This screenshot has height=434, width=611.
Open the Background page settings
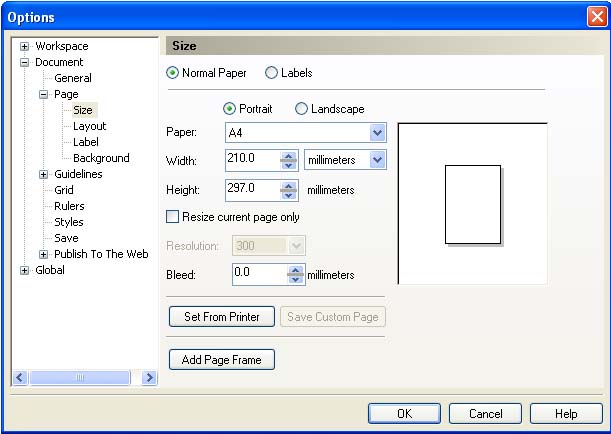click(x=101, y=158)
